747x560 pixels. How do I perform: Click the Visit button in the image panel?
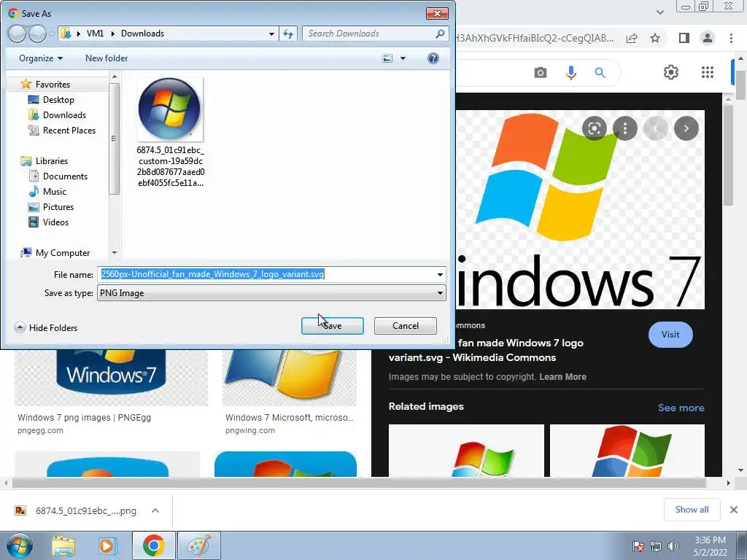pos(670,334)
